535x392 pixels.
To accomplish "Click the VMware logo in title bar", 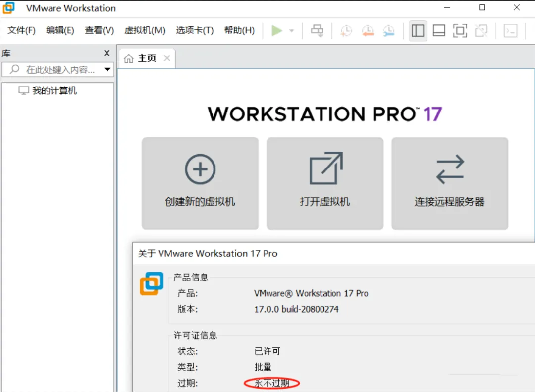I will point(9,8).
